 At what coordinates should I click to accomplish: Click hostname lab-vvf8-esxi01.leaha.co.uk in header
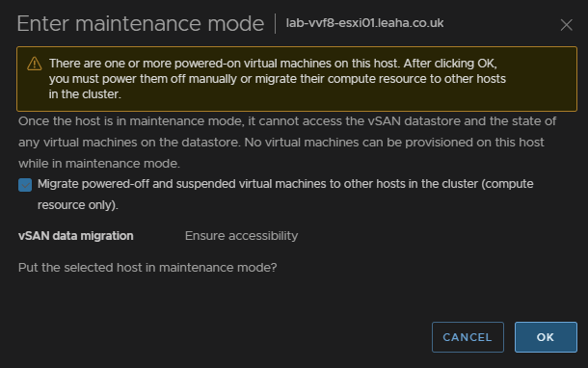365,23
